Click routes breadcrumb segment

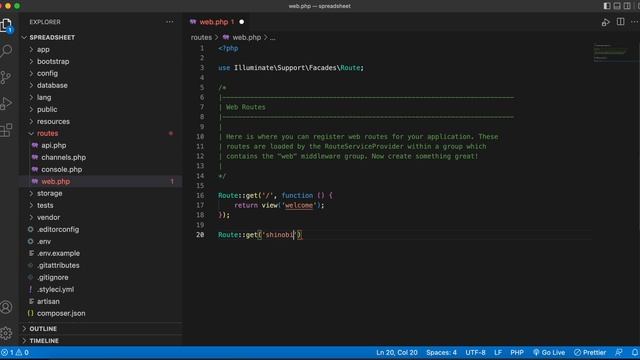(x=201, y=38)
